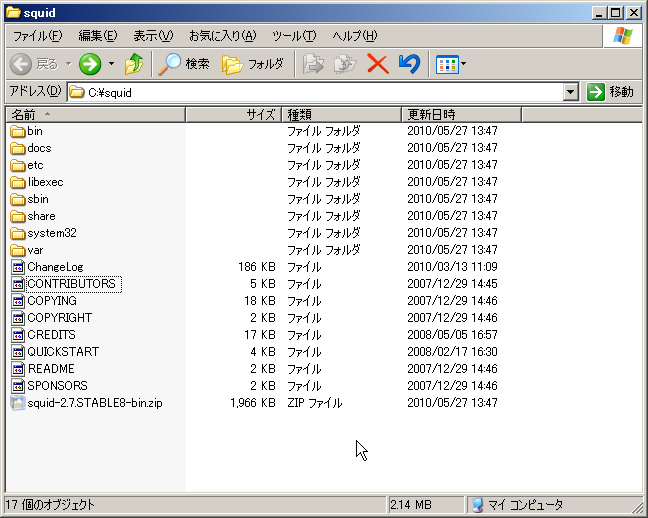Click the green Forward arrow button
The image size is (648, 518).
pyautogui.click(x=90, y=64)
